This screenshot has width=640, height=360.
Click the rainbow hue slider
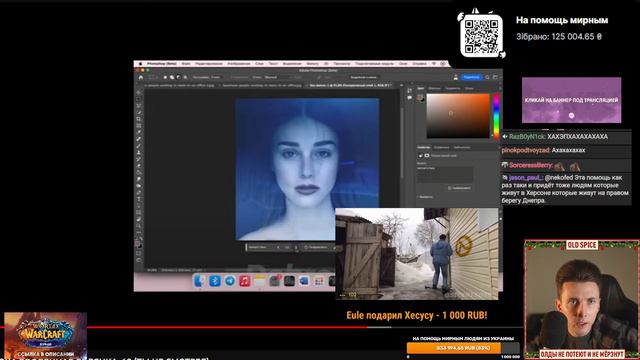pos(496,116)
